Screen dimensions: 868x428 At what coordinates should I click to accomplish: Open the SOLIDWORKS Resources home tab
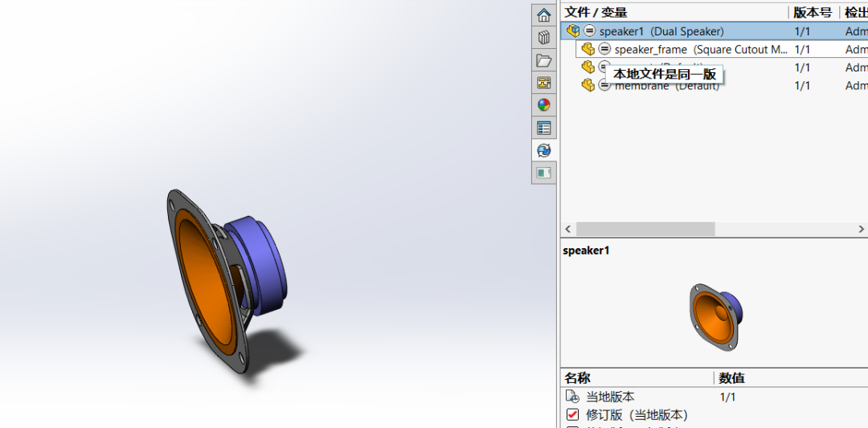[x=544, y=15]
